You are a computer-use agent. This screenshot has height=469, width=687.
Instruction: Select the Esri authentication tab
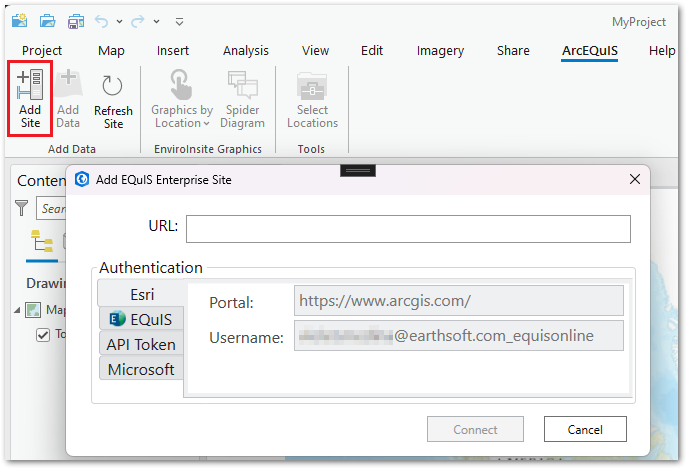coord(142,294)
